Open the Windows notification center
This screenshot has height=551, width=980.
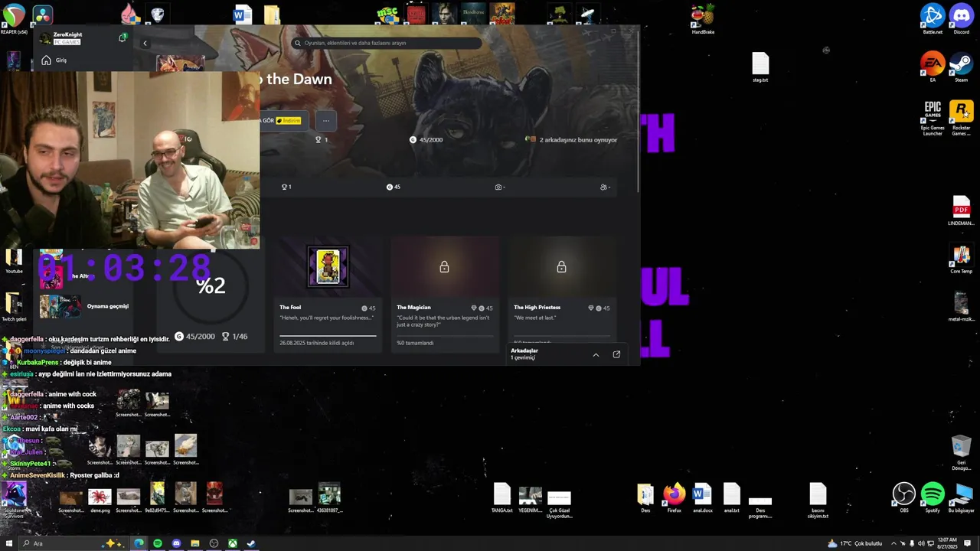[x=969, y=543]
